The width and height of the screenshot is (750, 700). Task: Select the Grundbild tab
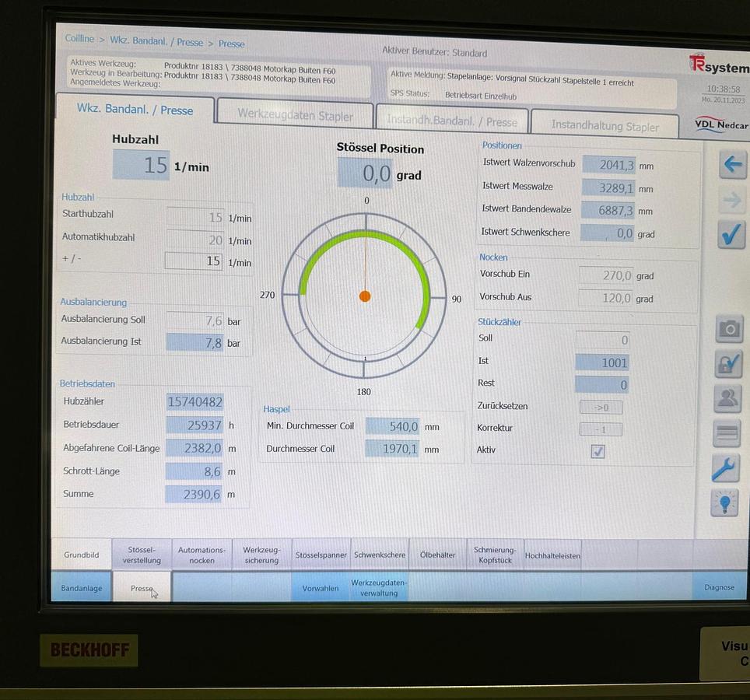point(80,555)
